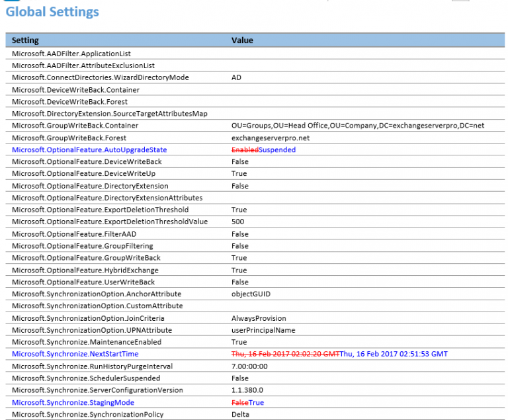The width and height of the screenshot is (508, 420).
Task: Click the blue AutoUpgradeState setting
Action: [x=89, y=149]
